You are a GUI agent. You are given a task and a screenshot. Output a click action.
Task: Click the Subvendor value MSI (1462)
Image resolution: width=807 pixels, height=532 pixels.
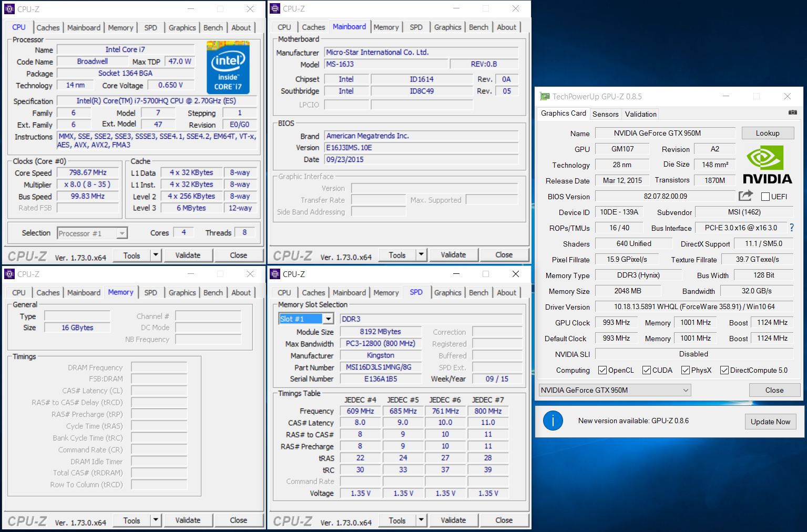[x=744, y=212]
